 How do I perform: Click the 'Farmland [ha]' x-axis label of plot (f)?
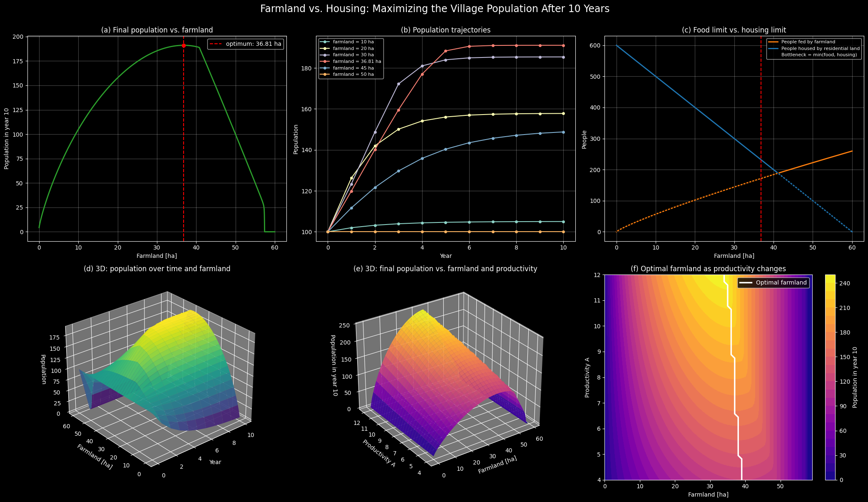[708, 495]
